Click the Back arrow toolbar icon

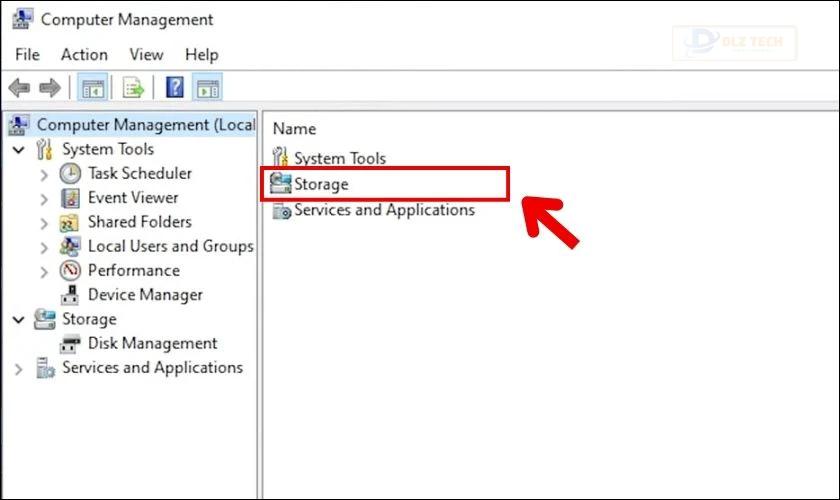[19, 87]
